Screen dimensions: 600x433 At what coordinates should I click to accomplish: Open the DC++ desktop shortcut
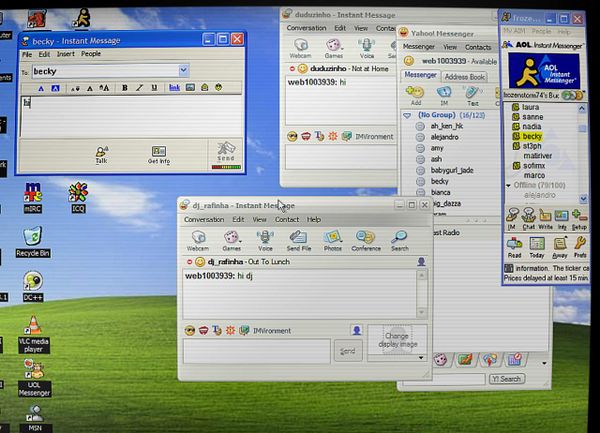pyautogui.click(x=33, y=286)
